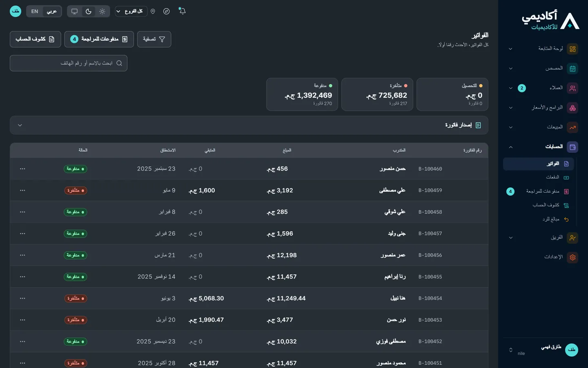The image size is (588, 368).
Task: Click the تصفية filter button
Action: (154, 39)
